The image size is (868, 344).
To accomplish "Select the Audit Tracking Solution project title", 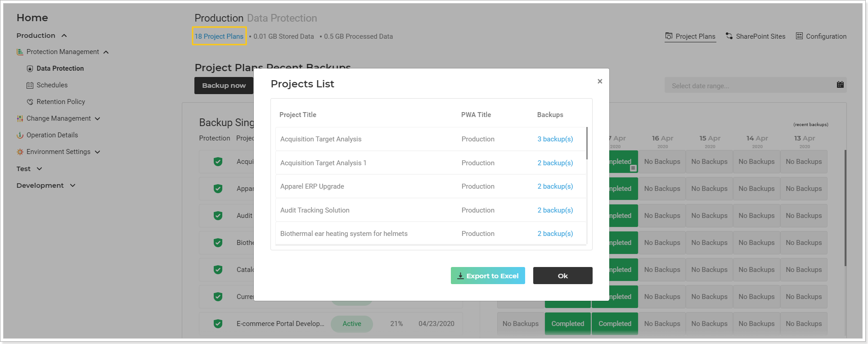I will 315,210.
